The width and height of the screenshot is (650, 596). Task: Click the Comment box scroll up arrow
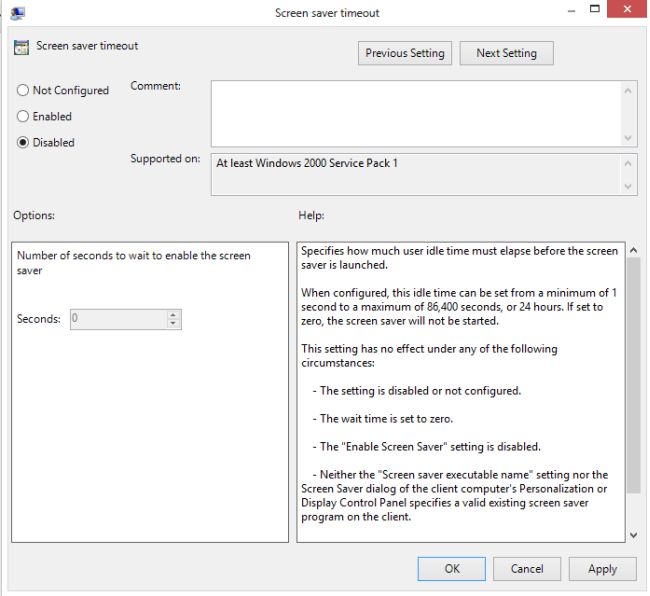(628, 90)
